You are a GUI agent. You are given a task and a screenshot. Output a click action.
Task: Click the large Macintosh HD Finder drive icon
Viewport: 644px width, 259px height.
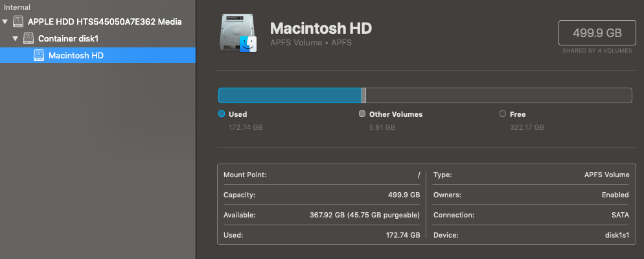[x=238, y=33]
